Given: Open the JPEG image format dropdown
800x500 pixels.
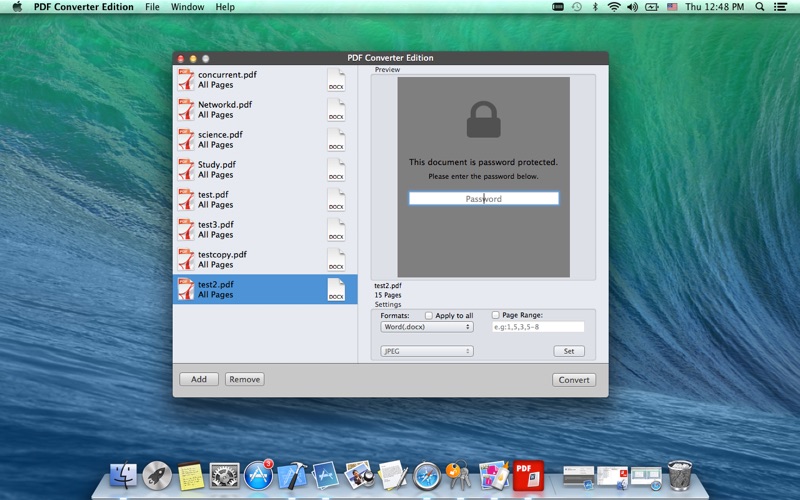Looking at the screenshot, I should pos(427,351).
